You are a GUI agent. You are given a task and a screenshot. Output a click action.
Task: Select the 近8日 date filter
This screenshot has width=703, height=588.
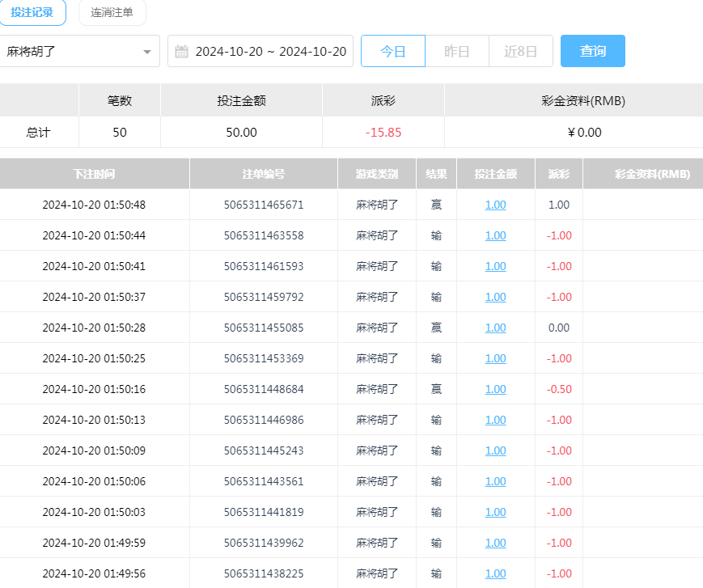521,51
